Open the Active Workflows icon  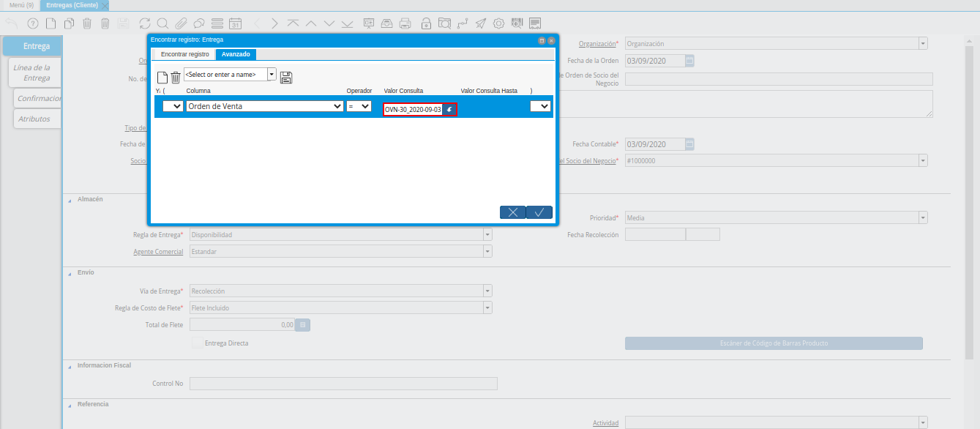point(463,23)
